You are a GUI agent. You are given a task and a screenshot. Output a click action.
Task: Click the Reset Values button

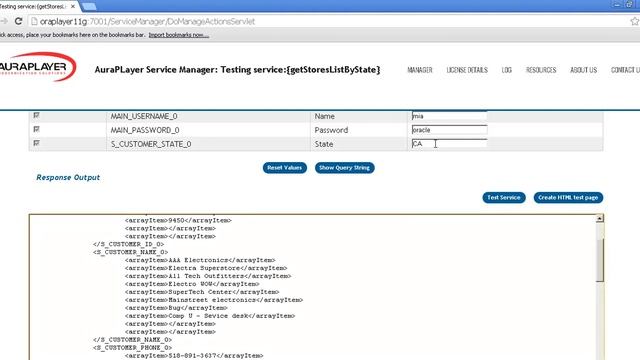[x=284, y=168]
